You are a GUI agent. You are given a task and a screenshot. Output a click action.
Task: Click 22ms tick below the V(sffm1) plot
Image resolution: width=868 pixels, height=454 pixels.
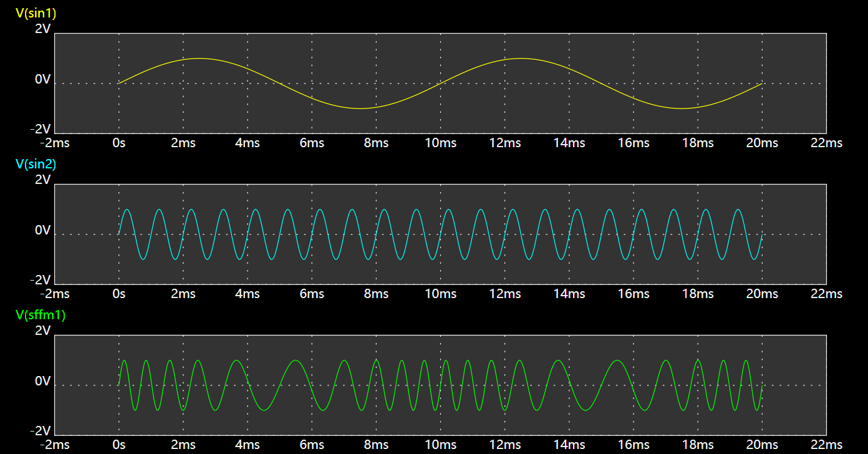(826, 445)
